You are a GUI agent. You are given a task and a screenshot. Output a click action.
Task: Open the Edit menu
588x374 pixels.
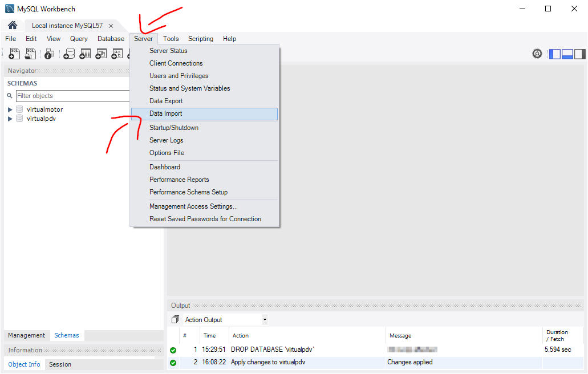point(31,39)
